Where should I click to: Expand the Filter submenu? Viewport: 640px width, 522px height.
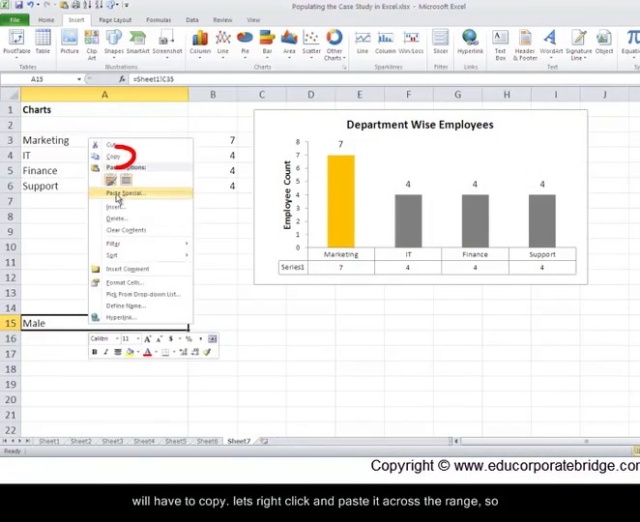(141, 244)
